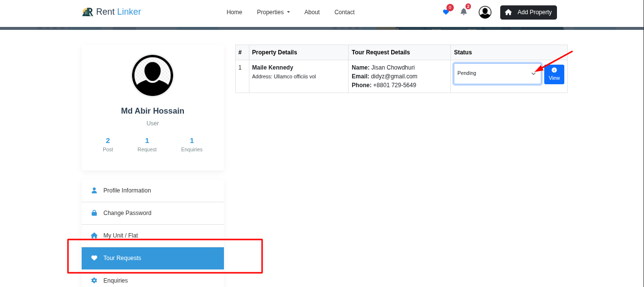Click the person icon beside Profile Information

94,191
